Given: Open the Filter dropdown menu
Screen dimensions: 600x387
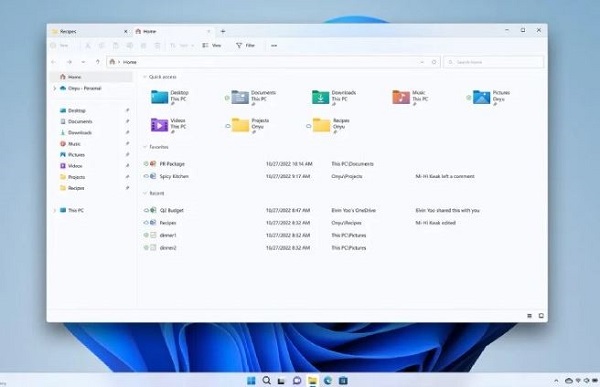Looking at the screenshot, I should [246, 46].
